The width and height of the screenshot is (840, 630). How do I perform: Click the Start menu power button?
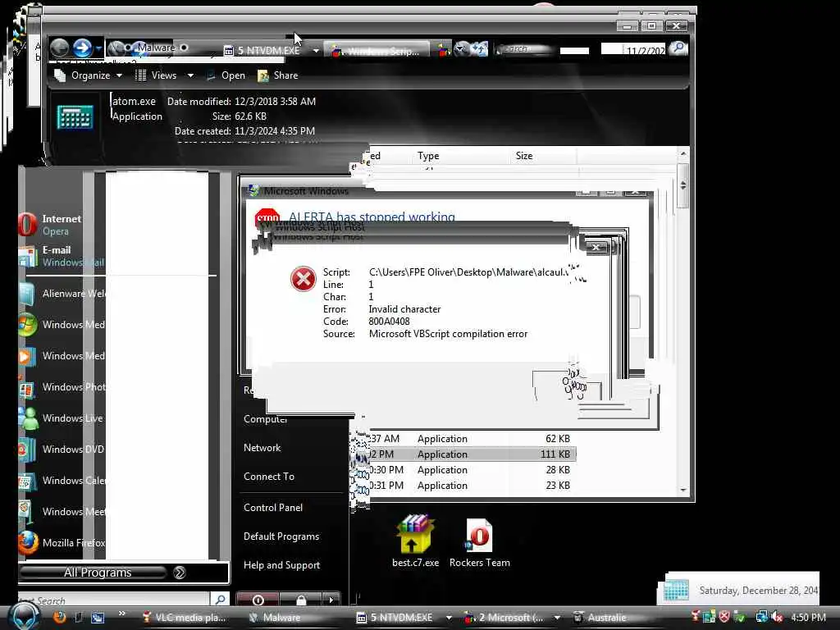258,600
